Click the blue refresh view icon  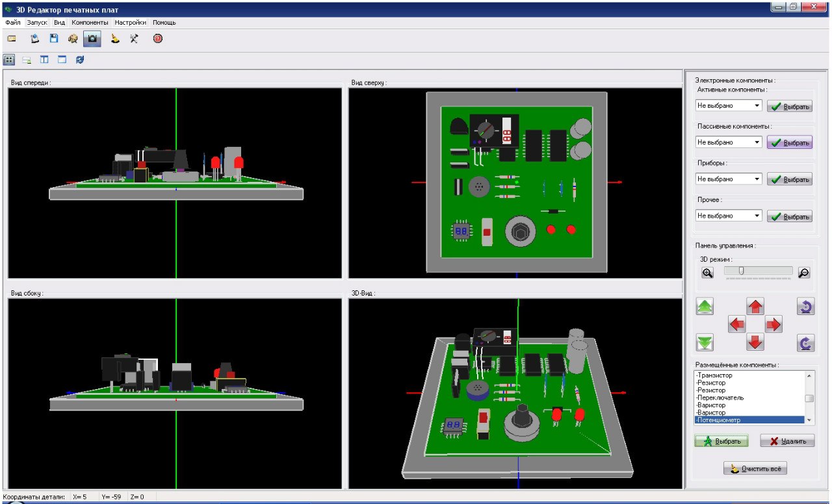79,60
